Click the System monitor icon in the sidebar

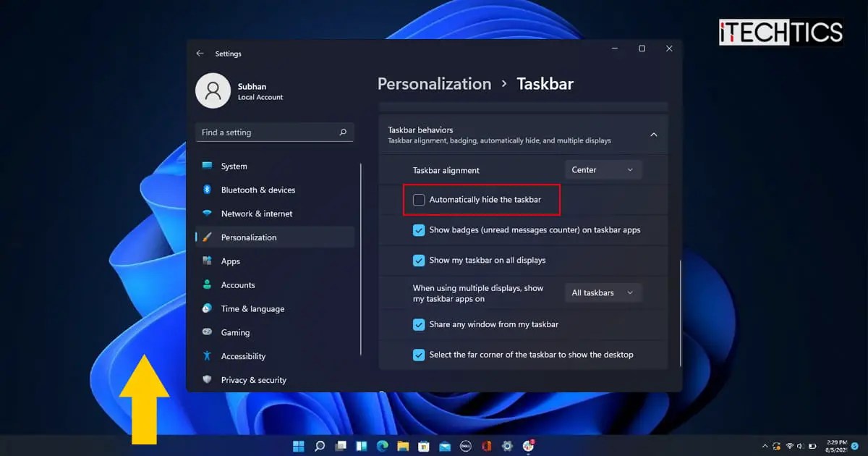point(207,166)
